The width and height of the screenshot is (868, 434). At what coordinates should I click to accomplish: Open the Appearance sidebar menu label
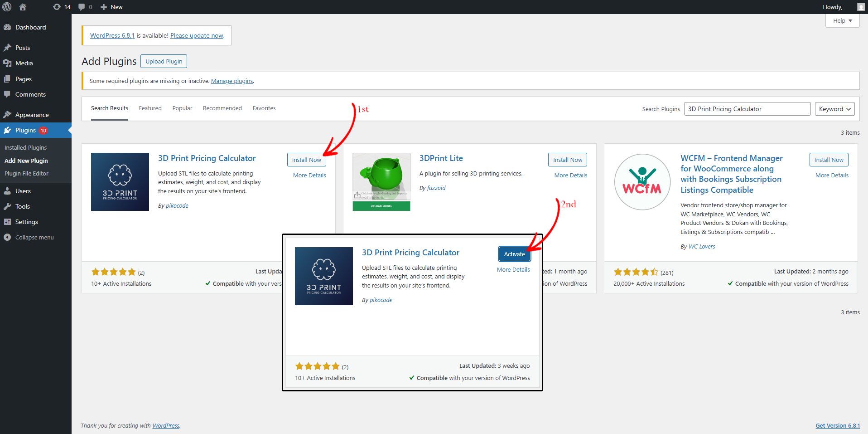[x=32, y=115]
